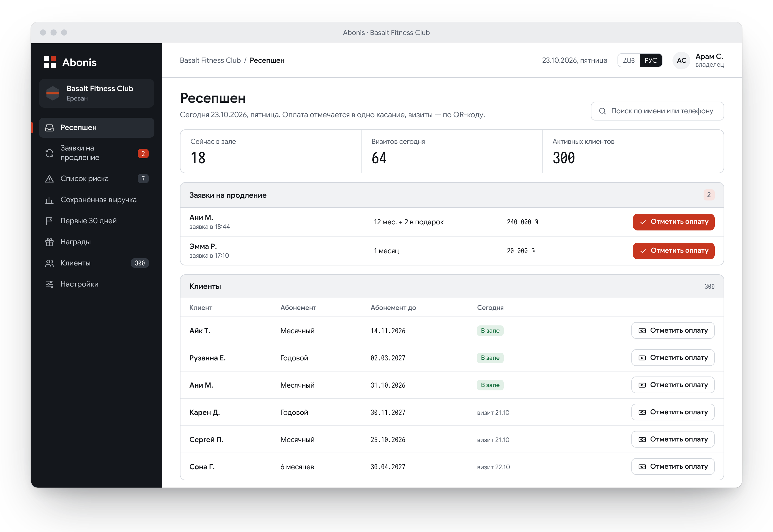
Task: Open Первые 30 дней page
Action: 97,221
